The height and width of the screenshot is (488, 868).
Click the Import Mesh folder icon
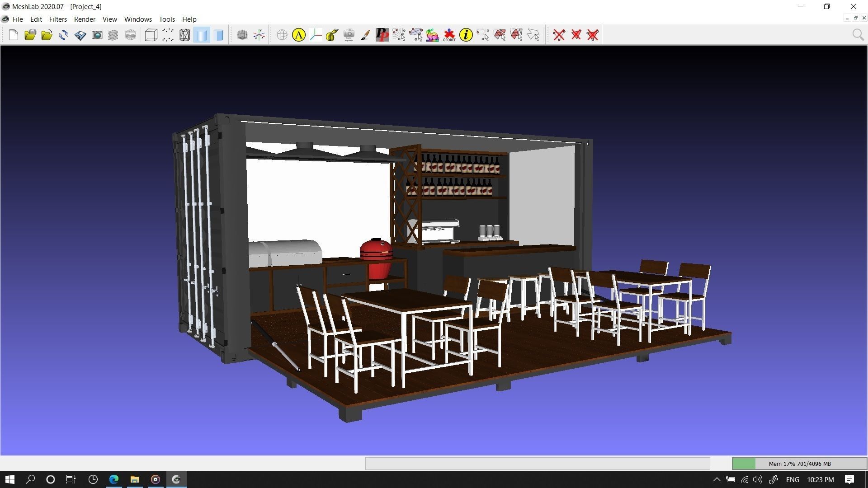click(47, 35)
